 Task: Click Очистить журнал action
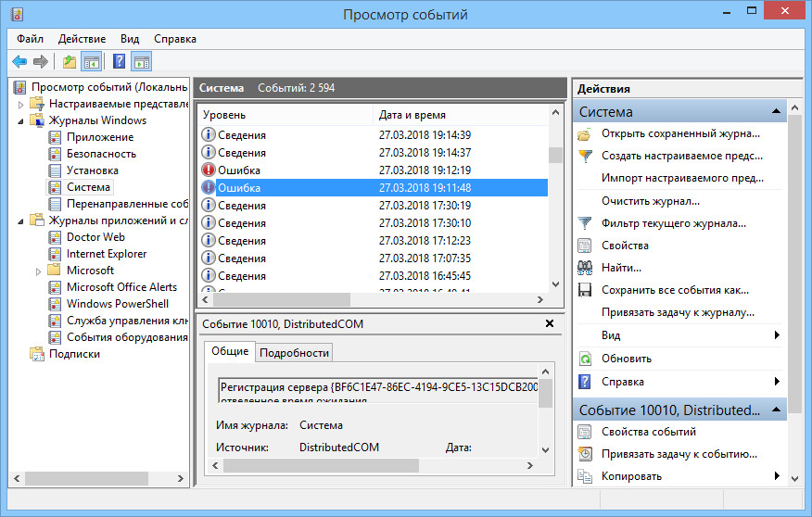coord(651,201)
